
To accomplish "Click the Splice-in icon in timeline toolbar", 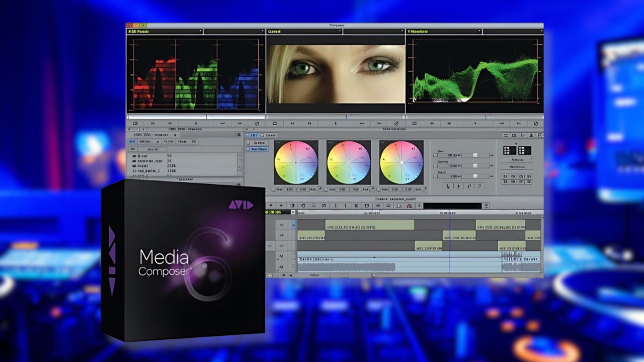I will click(x=399, y=206).
